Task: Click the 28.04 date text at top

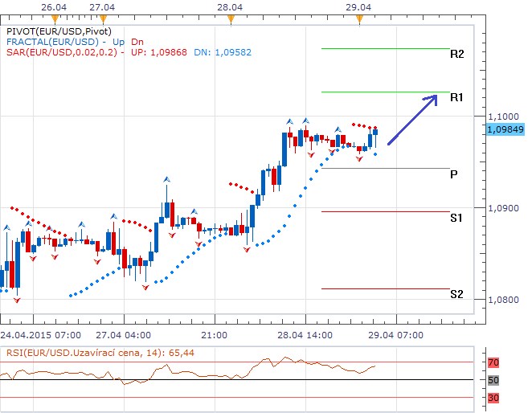Action: pos(230,7)
